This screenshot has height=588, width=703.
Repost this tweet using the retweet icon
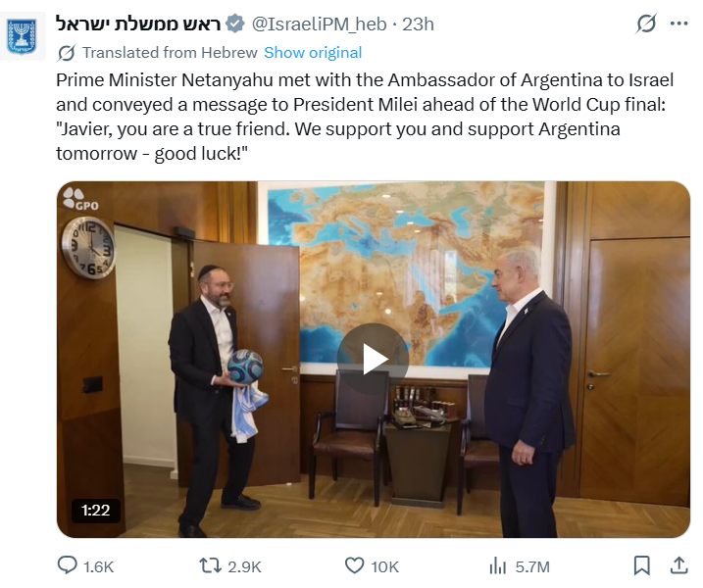(x=210, y=565)
